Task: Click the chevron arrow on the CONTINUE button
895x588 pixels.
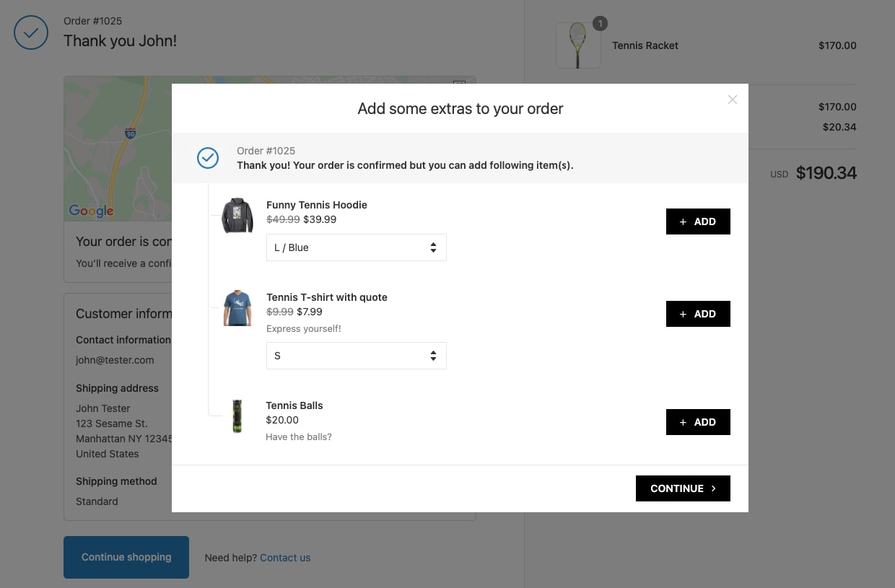Action: click(x=713, y=488)
